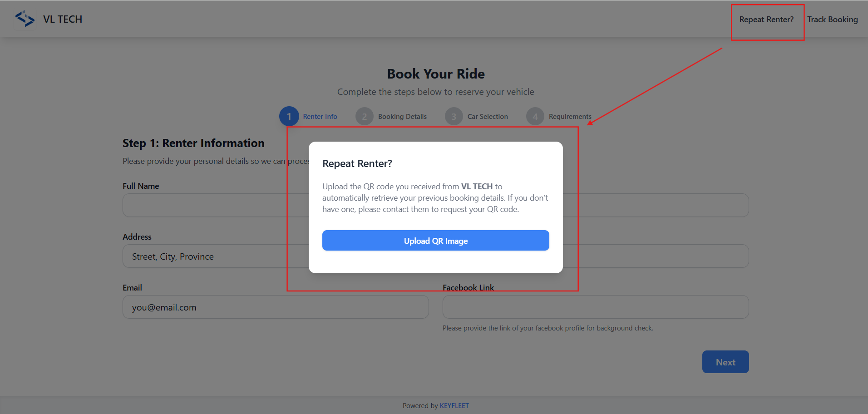This screenshot has height=414, width=868.
Task: Click the input field right of Full Name
Action: point(656,206)
